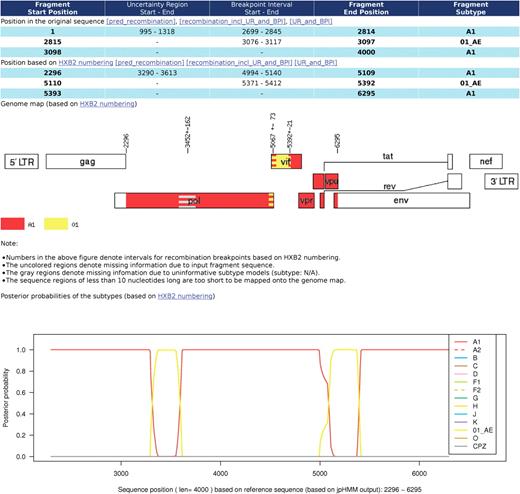Select the gag gene box in genome map
Image resolution: width=520 pixels, height=494 pixels.
[x=86, y=162]
